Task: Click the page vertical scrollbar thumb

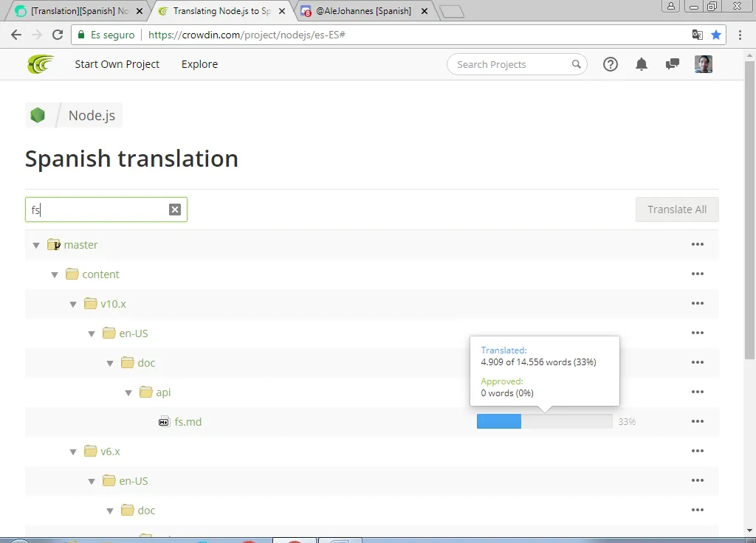Action: point(749,210)
